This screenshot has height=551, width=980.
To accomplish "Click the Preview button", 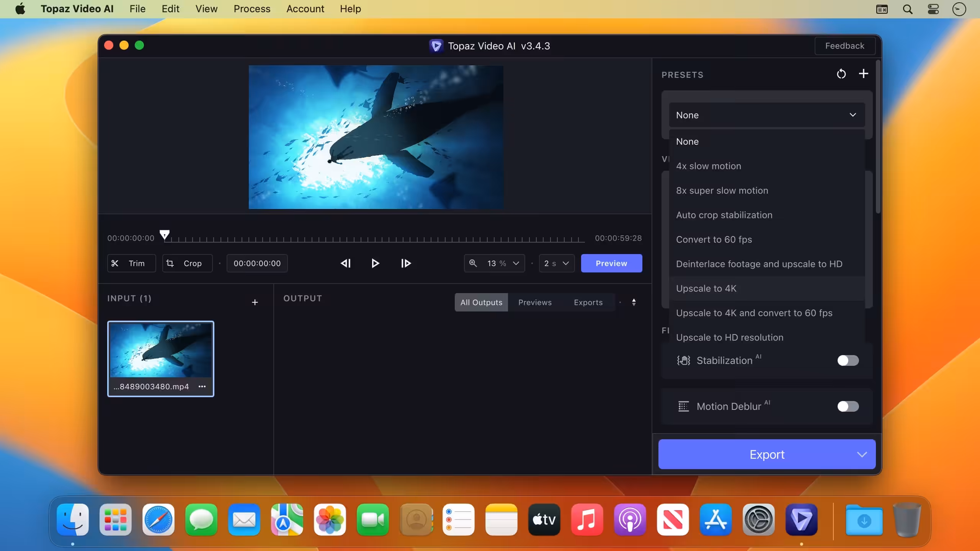I will click(611, 263).
